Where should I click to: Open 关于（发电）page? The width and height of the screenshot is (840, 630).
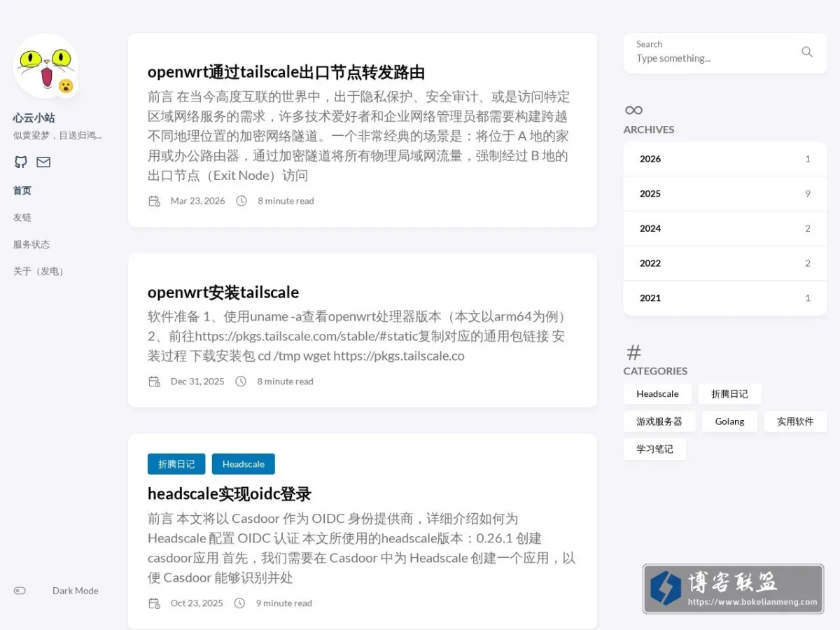(x=41, y=271)
